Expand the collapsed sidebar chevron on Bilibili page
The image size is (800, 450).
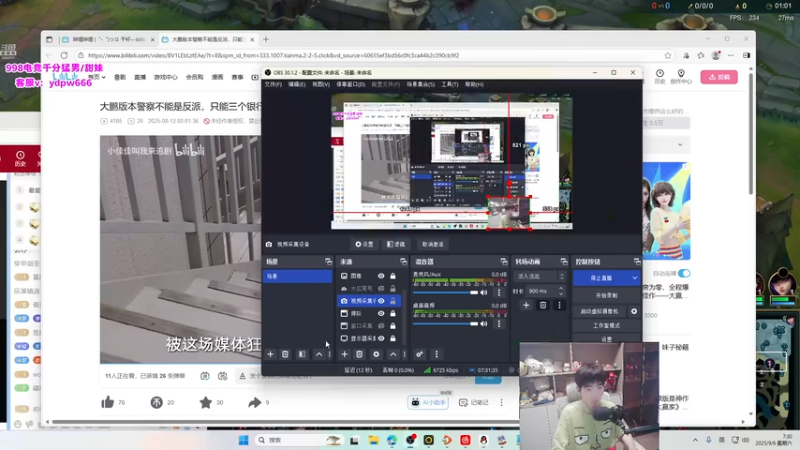[680, 144]
